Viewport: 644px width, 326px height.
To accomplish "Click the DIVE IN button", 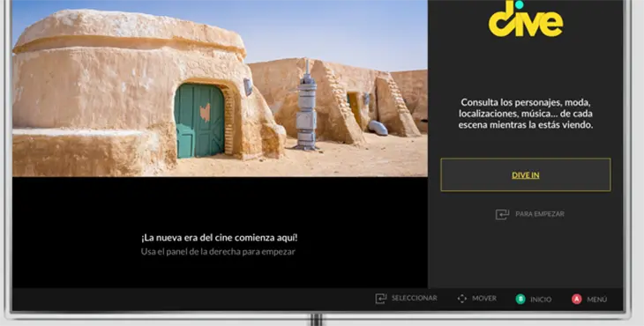I will 525,174.
